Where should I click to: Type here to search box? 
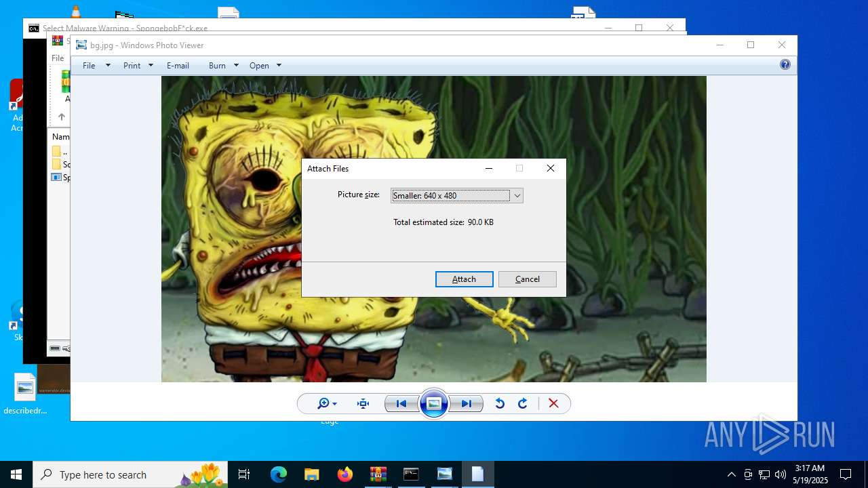pyautogui.click(x=130, y=474)
